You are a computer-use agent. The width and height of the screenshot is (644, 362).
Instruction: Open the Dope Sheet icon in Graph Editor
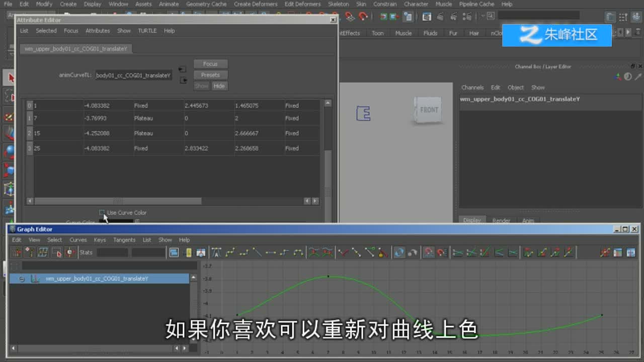point(618,252)
